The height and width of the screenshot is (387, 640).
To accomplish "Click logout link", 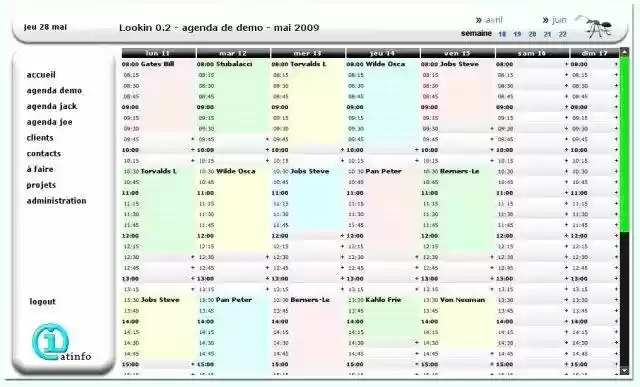I will 42,302.
